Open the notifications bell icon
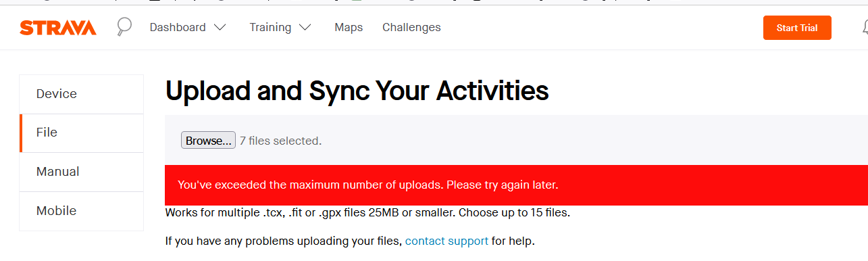 coord(865,28)
